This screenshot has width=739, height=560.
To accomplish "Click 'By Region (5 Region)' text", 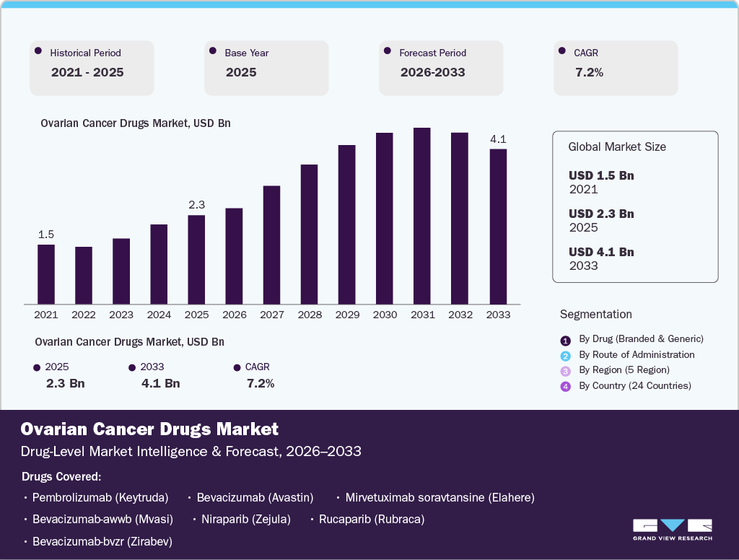I will (624, 370).
